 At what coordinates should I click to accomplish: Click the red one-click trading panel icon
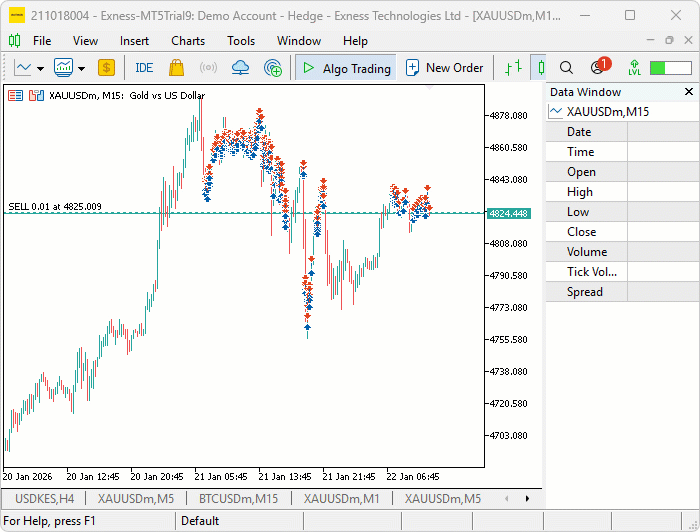pyautogui.click(x=15, y=96)
